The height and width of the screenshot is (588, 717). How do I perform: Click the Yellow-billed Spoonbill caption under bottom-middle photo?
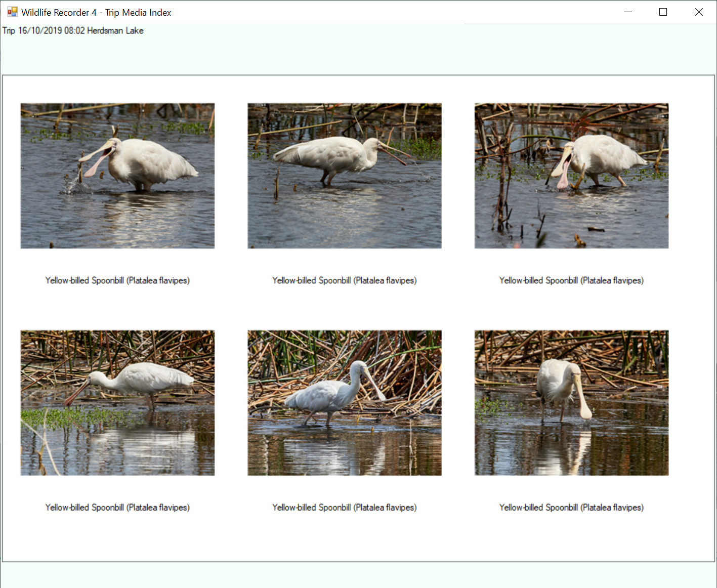[x=345, y=508]
